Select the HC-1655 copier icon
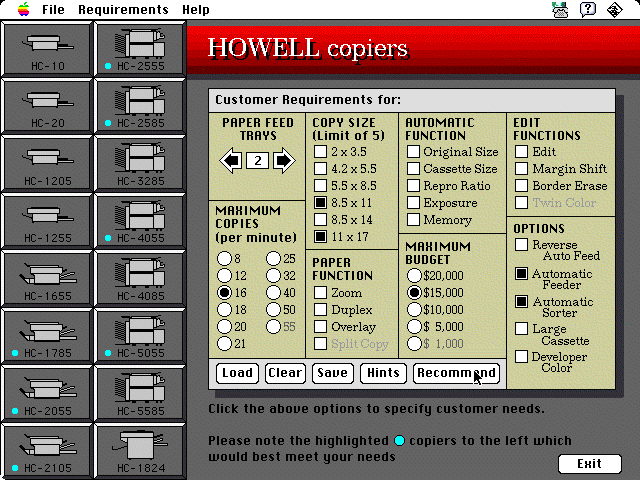Image resolution: width=640 pixels, height=480 pixels. click(47, 279)
